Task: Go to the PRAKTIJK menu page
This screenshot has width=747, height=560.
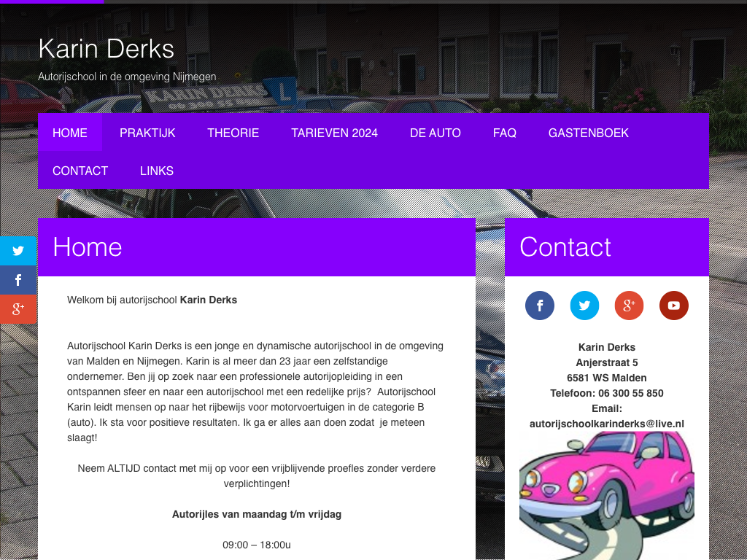Action: tap(147, 133)
